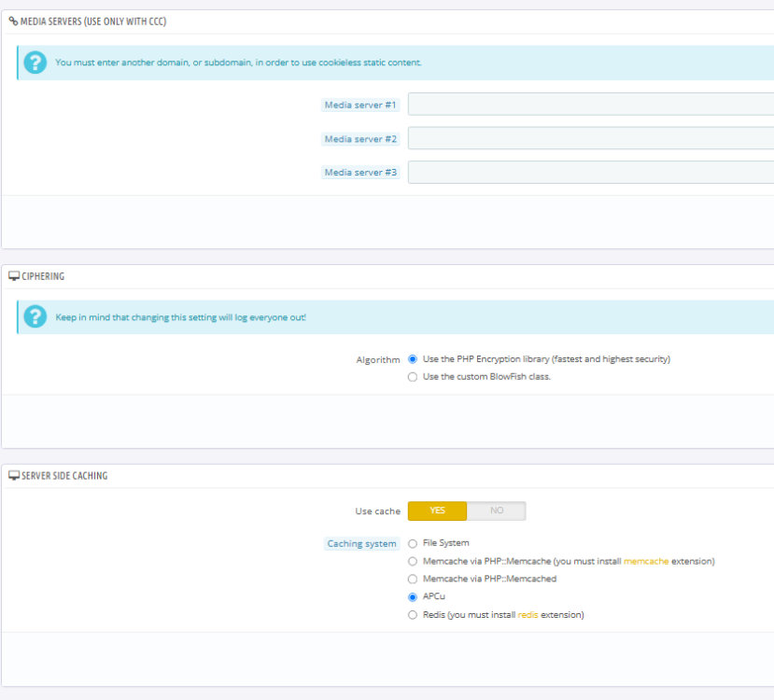Focus the Media server #1 field
The height and width of the screenshot is (700, 774).
590,105
